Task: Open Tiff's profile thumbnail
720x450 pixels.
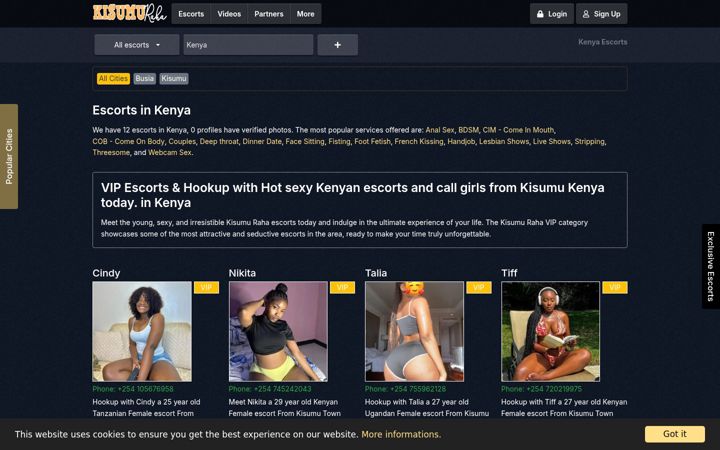Action: click(x=551, y=332)
